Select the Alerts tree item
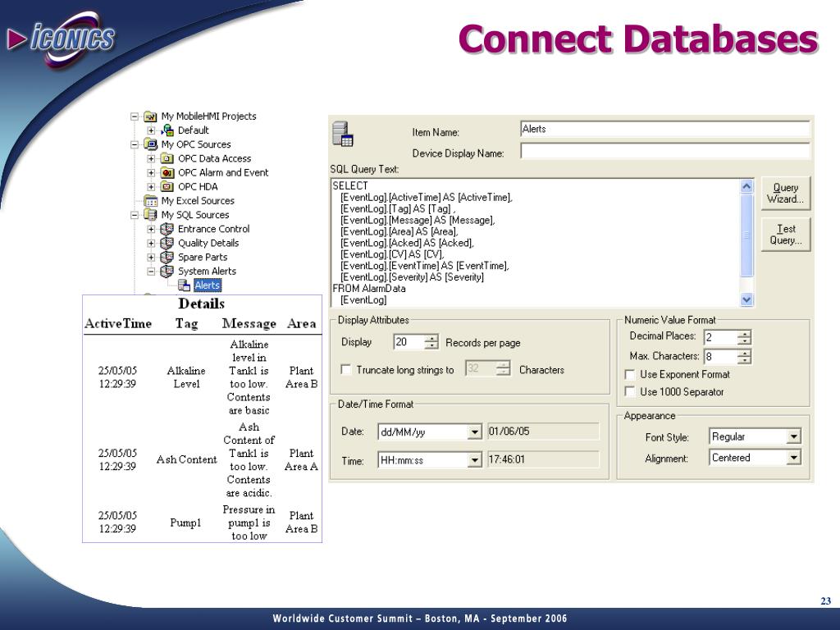840x630 pixels. 207,285
